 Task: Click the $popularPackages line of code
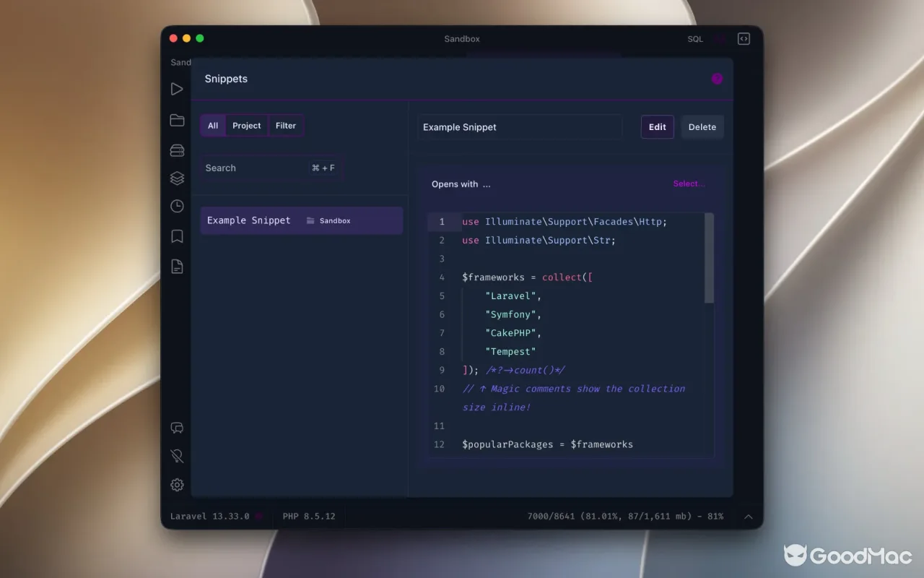pyautogui.click(x=547, y=444)
